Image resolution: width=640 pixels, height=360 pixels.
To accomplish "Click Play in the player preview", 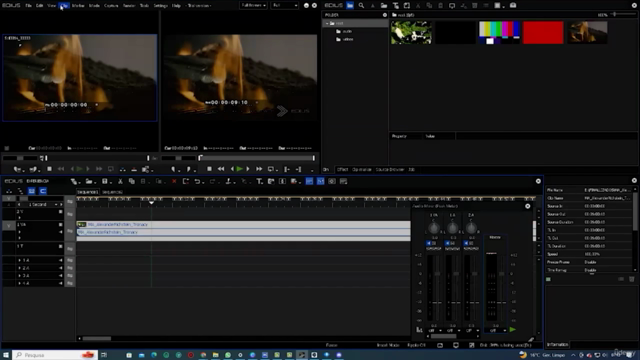I will (80, 169).
